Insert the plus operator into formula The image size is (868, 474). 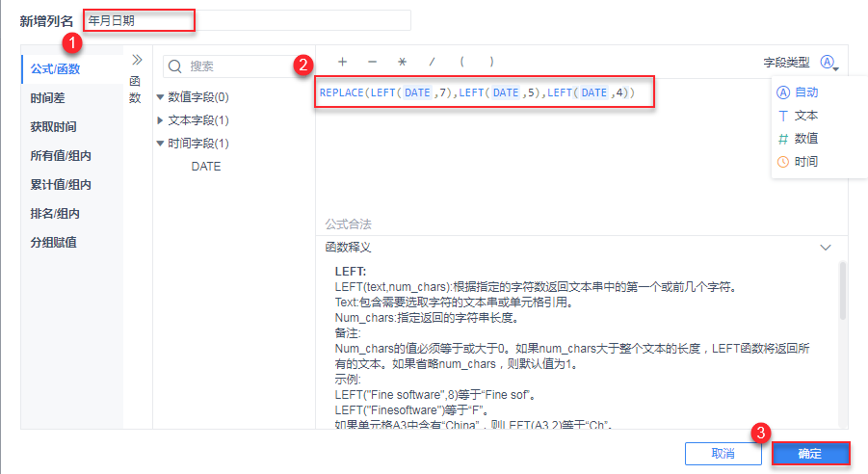tap(343, 62)
